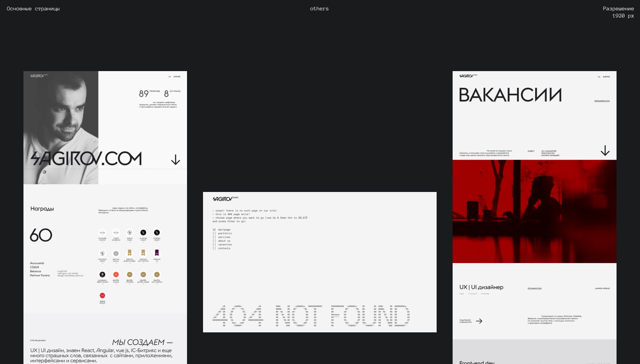
Task: Select the behance user interface badge
Action: pos(143,253)
